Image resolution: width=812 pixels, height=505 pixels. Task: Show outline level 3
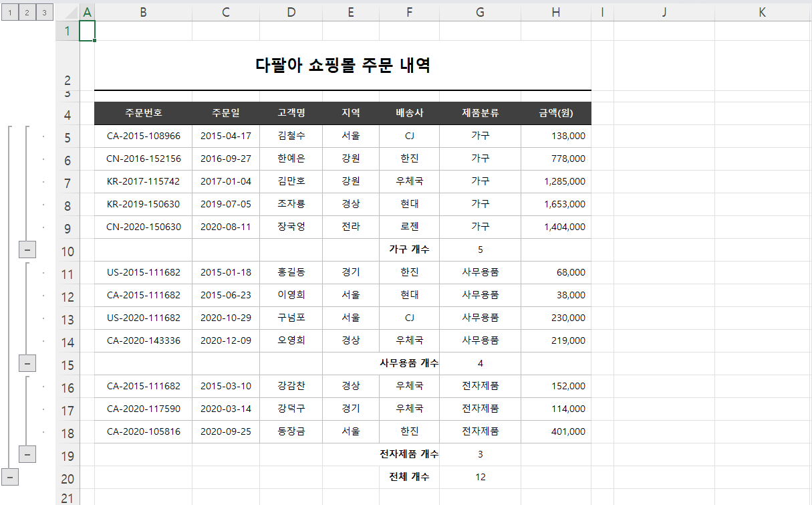coord(44,12)
